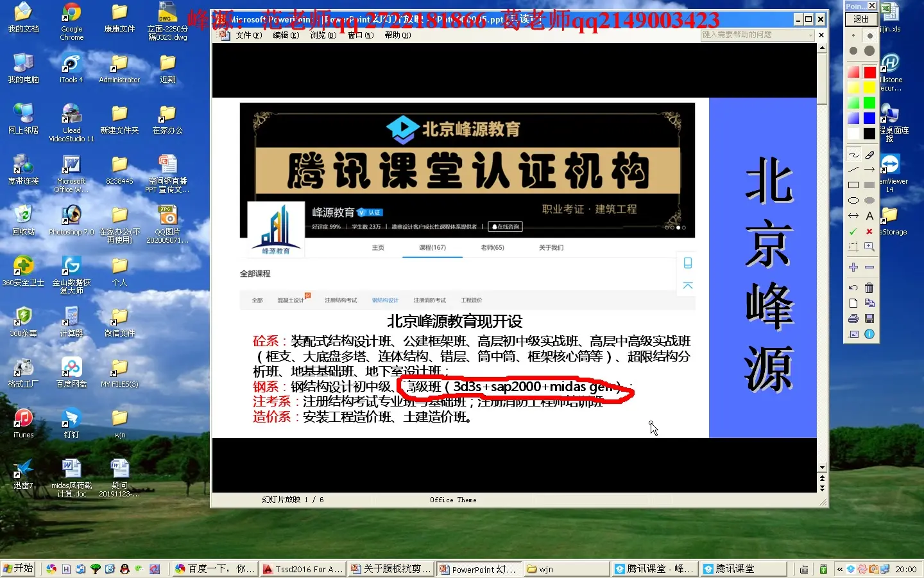The image size is (924, 578).
Task: Open the Google Chrome desktop icon
Action: [x=71, y=21]
